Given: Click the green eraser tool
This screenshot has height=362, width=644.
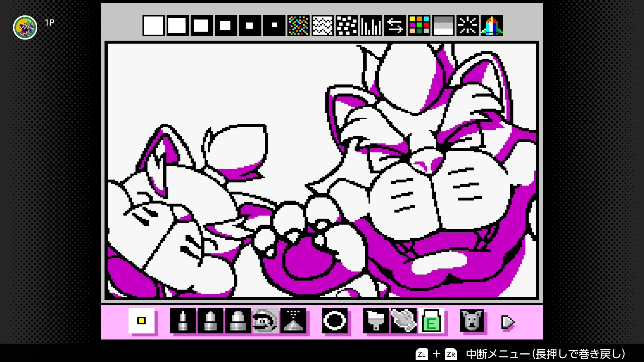Looking at the screenshot, I should click(431, 321).
